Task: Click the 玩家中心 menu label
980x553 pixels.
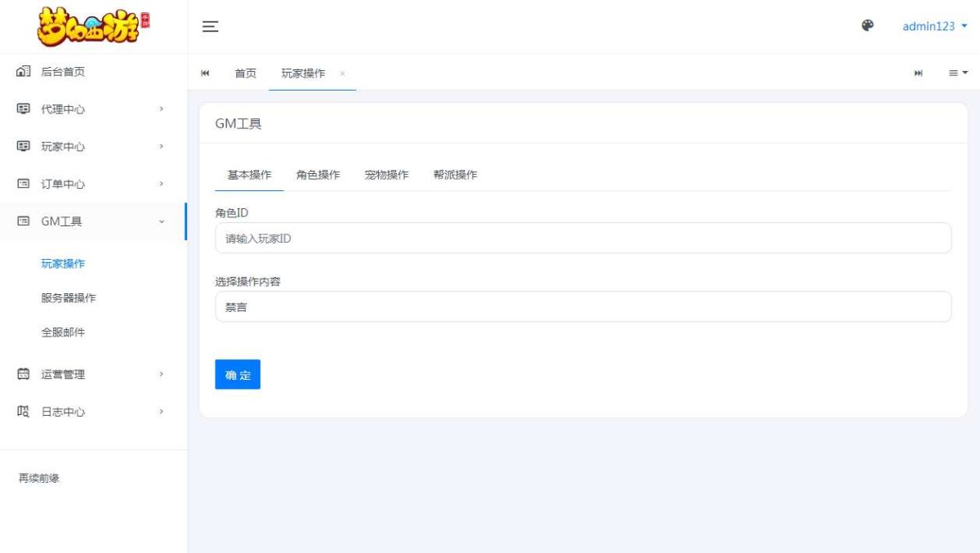Action: click(x=63, y=147)
